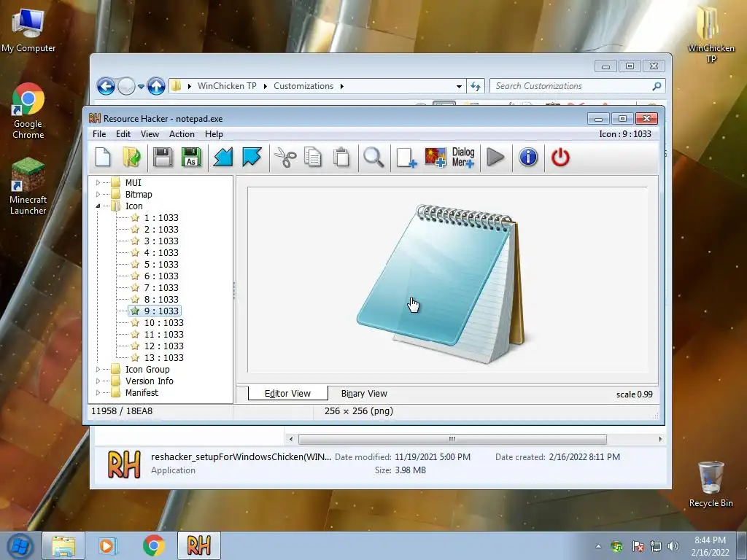Open a file with the folder toolbar icon
The image size is (747, 560).
pos(131,157)
